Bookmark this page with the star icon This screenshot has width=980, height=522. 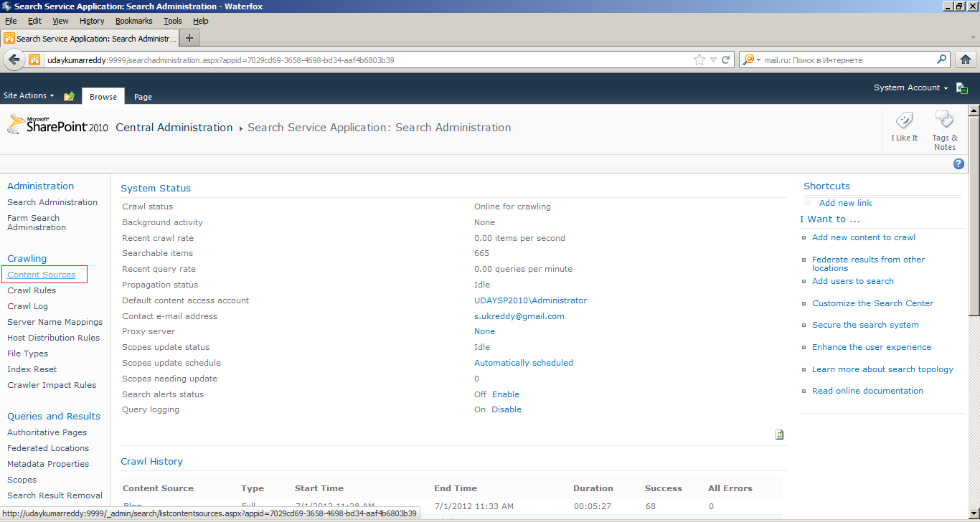(x=699, y=60)
